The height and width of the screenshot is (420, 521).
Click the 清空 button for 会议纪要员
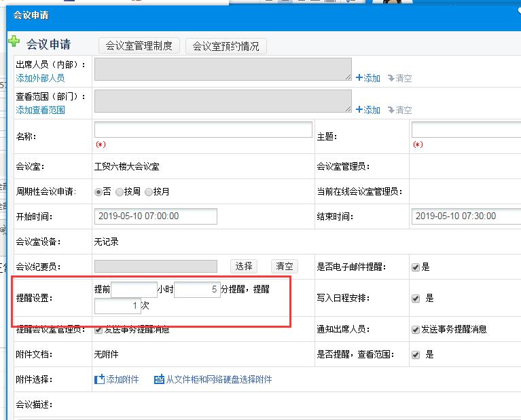click(x=285, y=267)
